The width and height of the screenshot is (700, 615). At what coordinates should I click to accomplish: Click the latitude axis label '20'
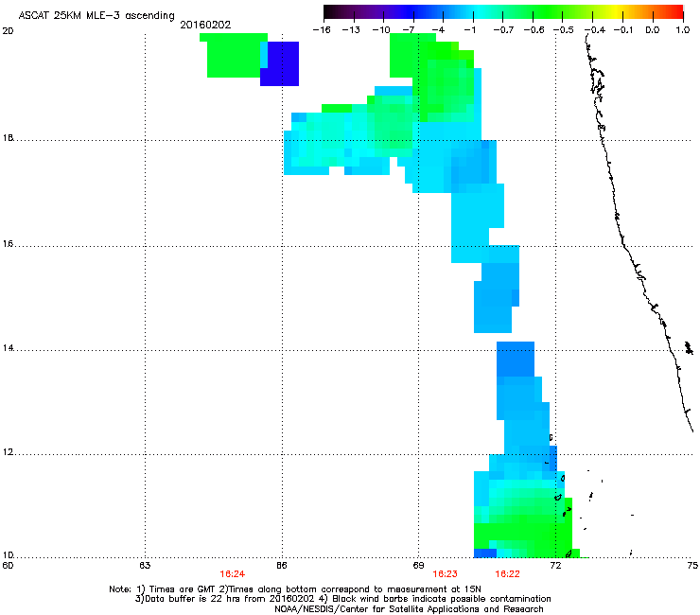pyautogui.click(x=8, y=31)
